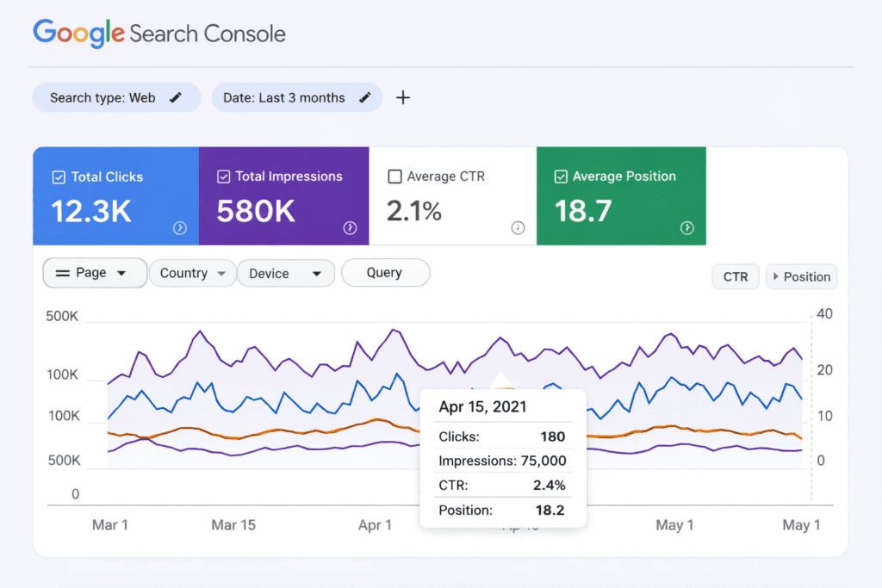Open the Total Clicks help icon
Viewport: 882px width, 588px height.
click(x=177, y=228)
